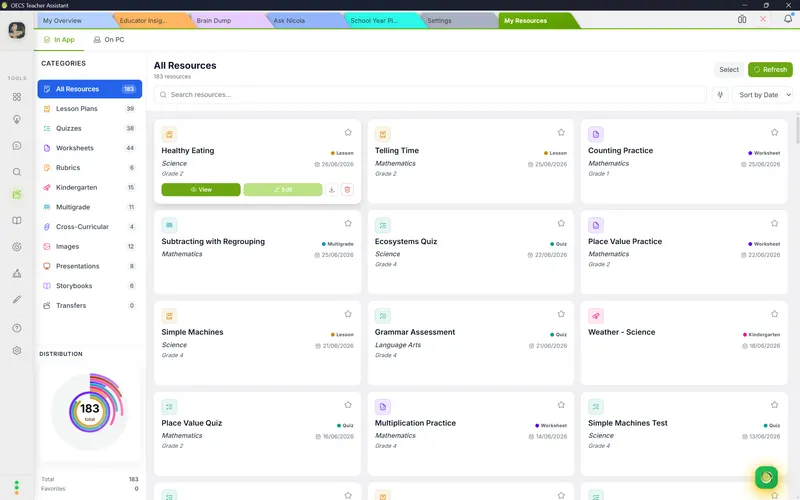Click the Ecosystems Quiz type icon
Viewport: 800px width, 500px height.
tap(383, 226)
